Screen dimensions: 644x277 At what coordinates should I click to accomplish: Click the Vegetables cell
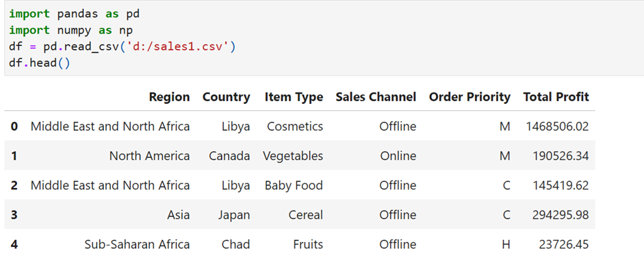click(293, 156)
